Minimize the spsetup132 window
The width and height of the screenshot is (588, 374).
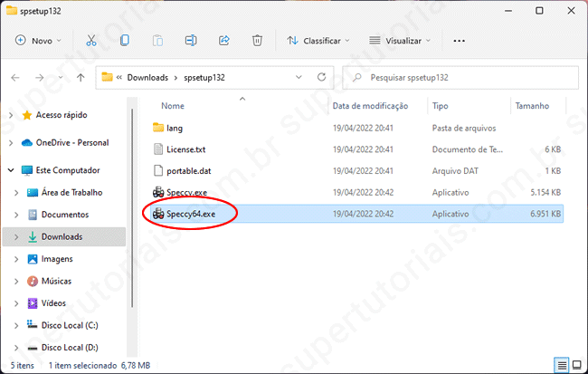508,11
